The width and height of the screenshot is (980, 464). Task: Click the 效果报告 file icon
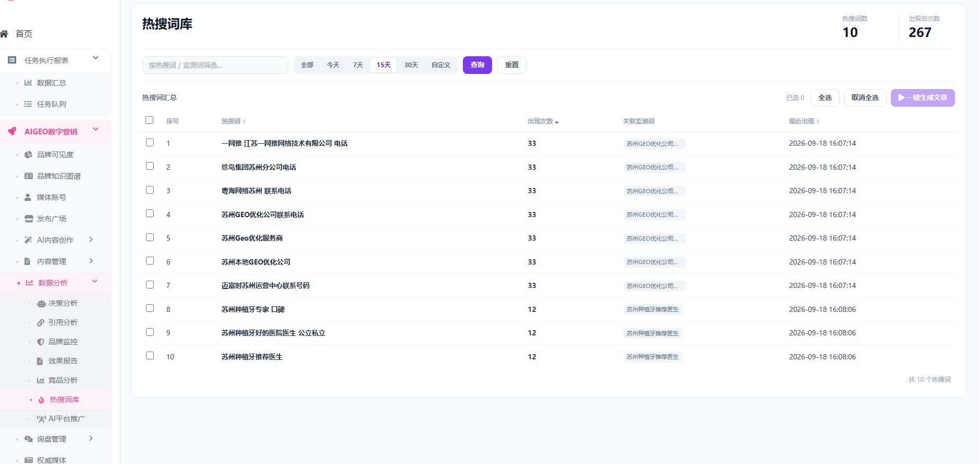point(40,361)
